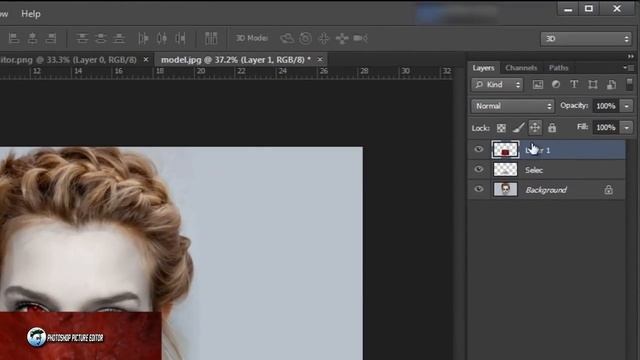The image size is (640, 360).
Task: Hide Layer 1 with eye icon
Action: tap(479, 149)
